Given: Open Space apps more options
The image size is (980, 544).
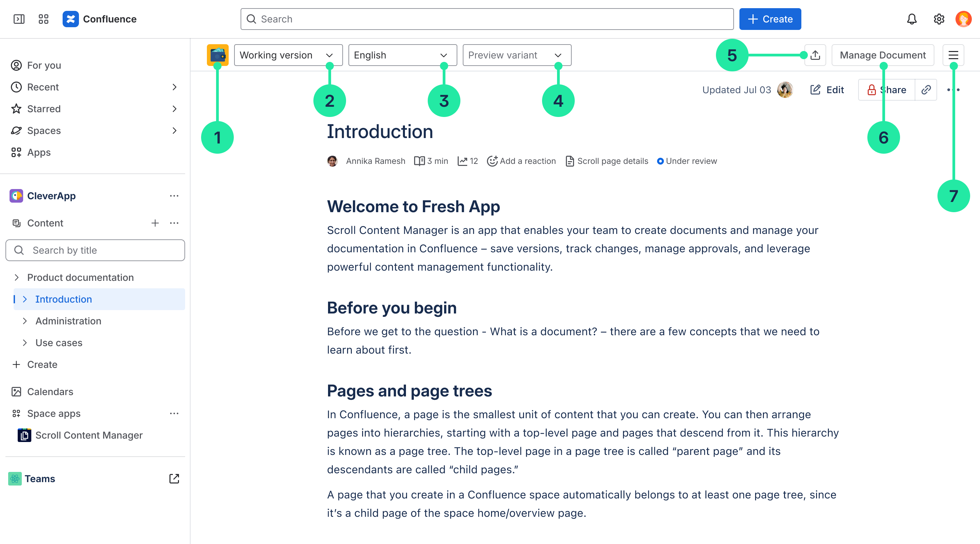Looking at the screenshot, I should 174,413.
